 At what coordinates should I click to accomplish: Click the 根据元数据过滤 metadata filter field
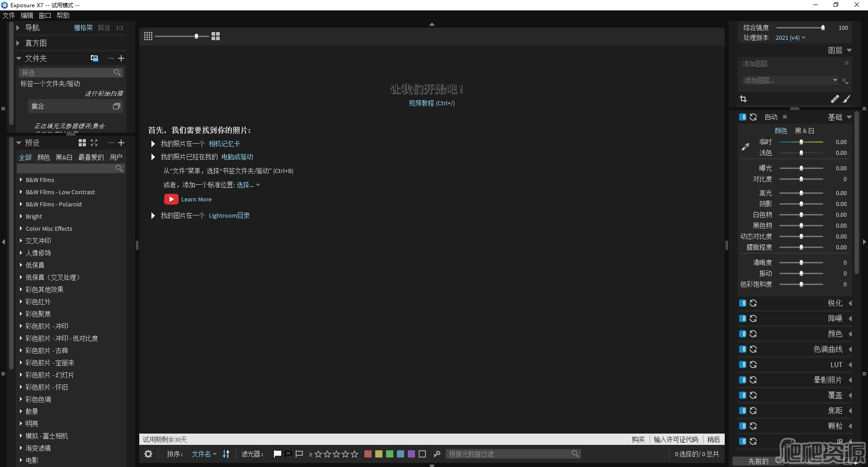(x=514, y=454)
